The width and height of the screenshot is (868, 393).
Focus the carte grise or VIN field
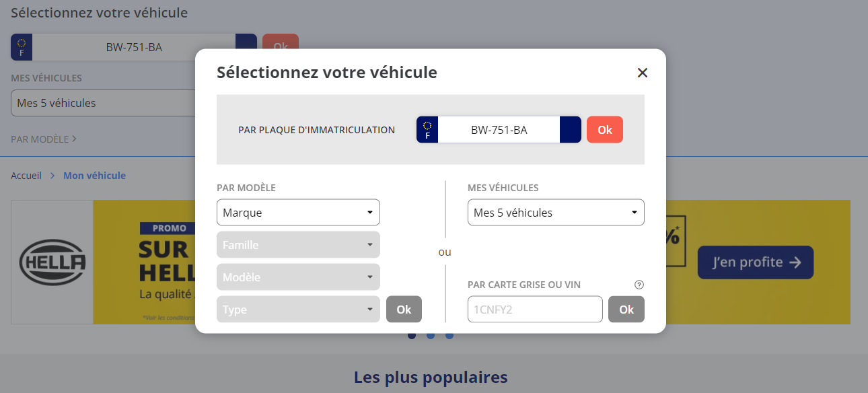(x=535, y=310)
